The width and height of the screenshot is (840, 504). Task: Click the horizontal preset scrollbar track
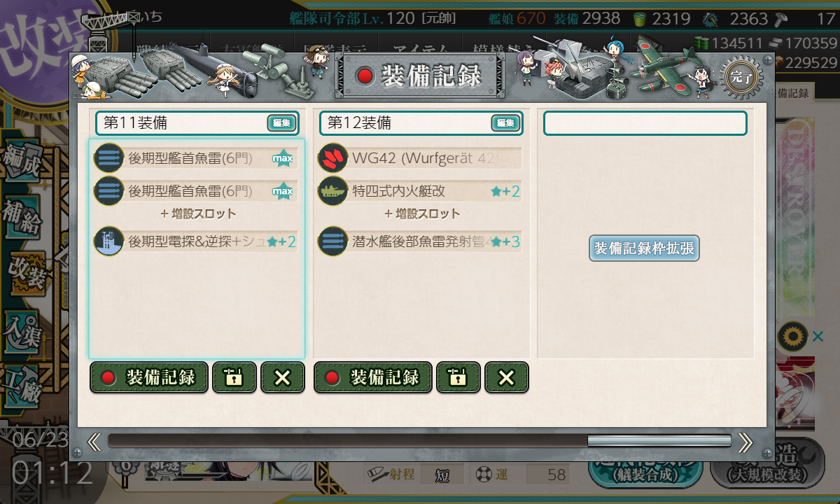pos(419,441)
